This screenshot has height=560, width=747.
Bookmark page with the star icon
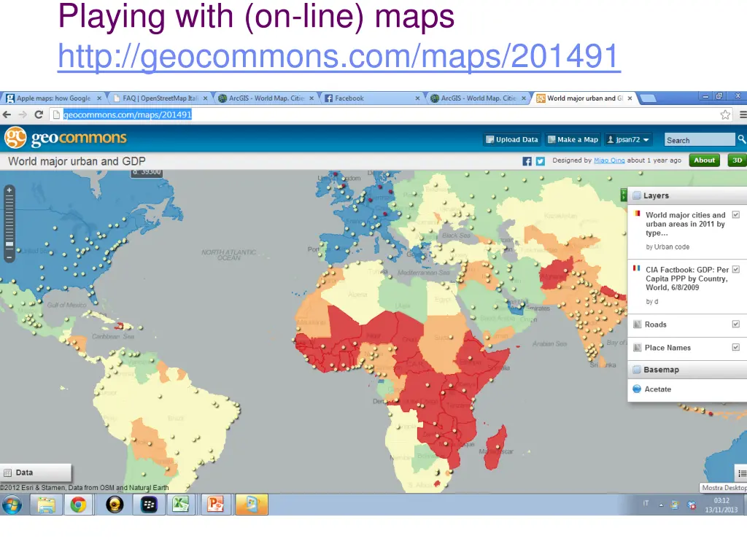click(x=725, y=114)
